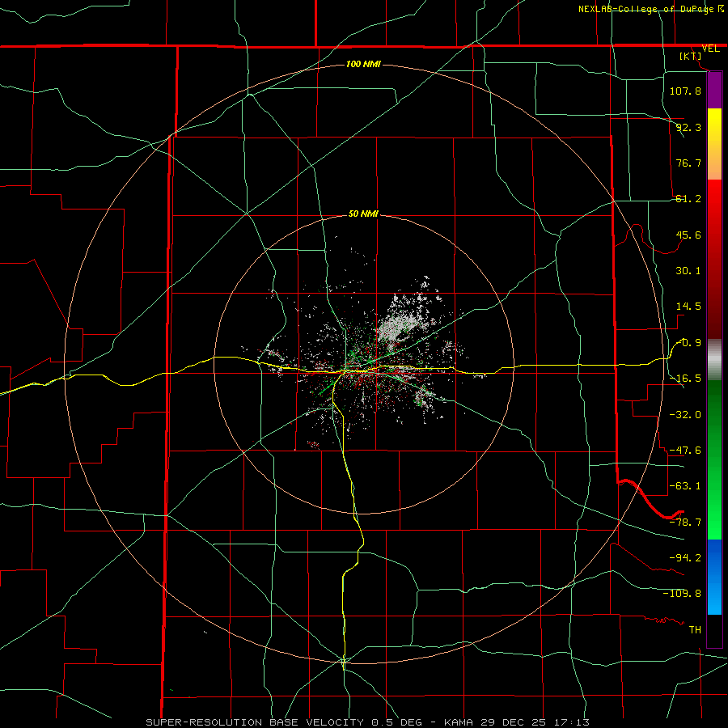Select the 14.5 velocity scale value
Viewport: 728px width, 728px height.
pyautogui.click(x=688, y=307)
